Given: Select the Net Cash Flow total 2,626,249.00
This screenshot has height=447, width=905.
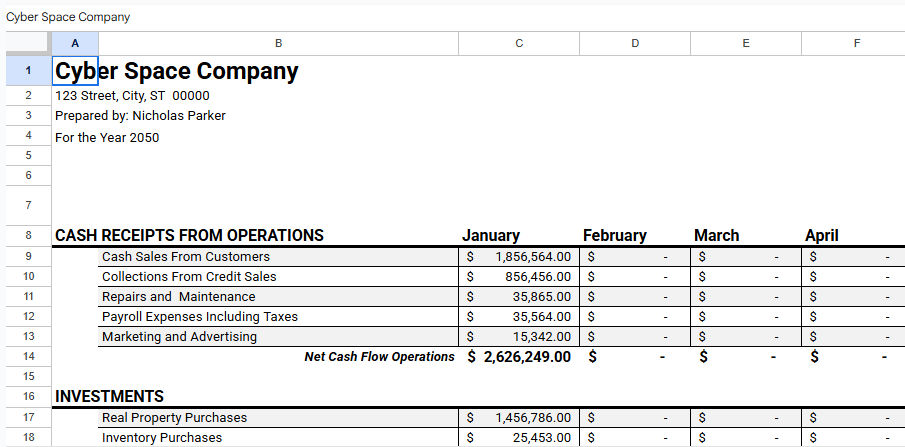Looking at the screenshot, I should pyautogui.click(x=518, y=357).
